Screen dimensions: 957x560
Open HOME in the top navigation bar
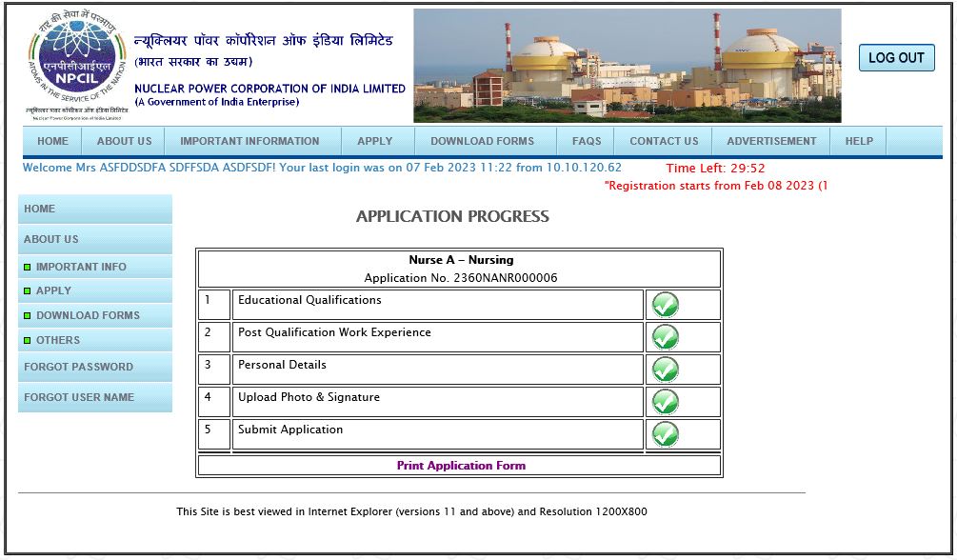tap(52, 141)
